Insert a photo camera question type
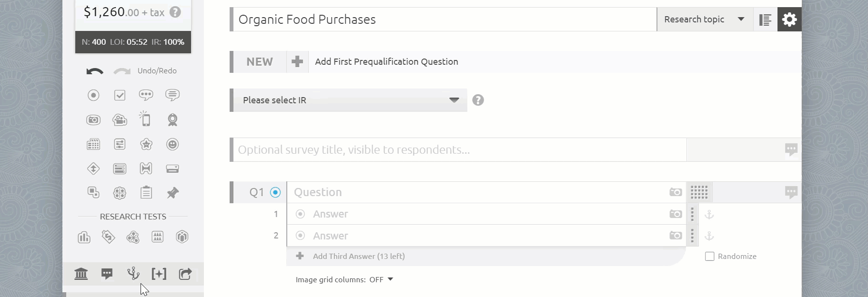This screenshot has height=297, width=868. [93, 120]
